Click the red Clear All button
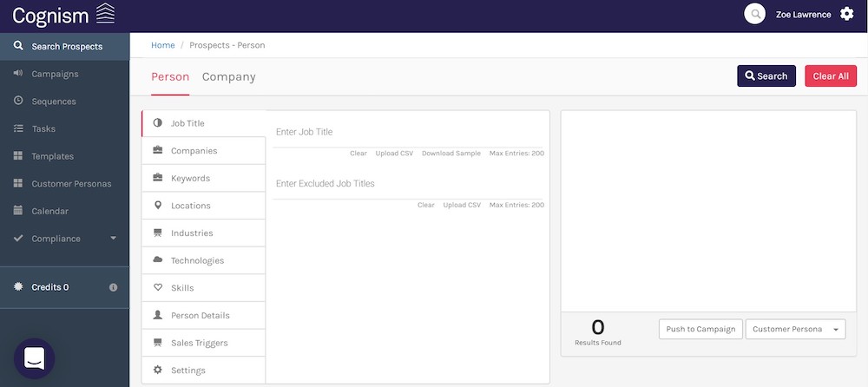868x387 pixels. coord(831,75)
